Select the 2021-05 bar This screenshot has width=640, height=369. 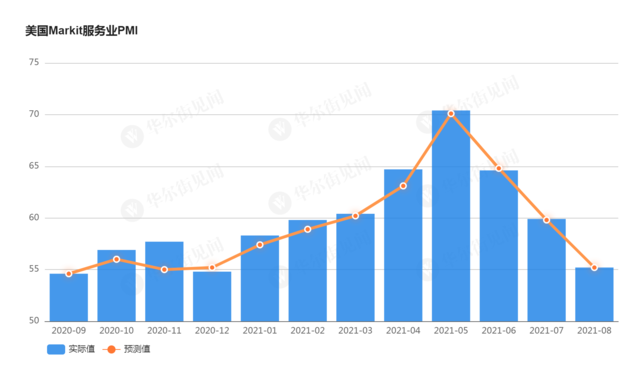(x=451, y=216)
